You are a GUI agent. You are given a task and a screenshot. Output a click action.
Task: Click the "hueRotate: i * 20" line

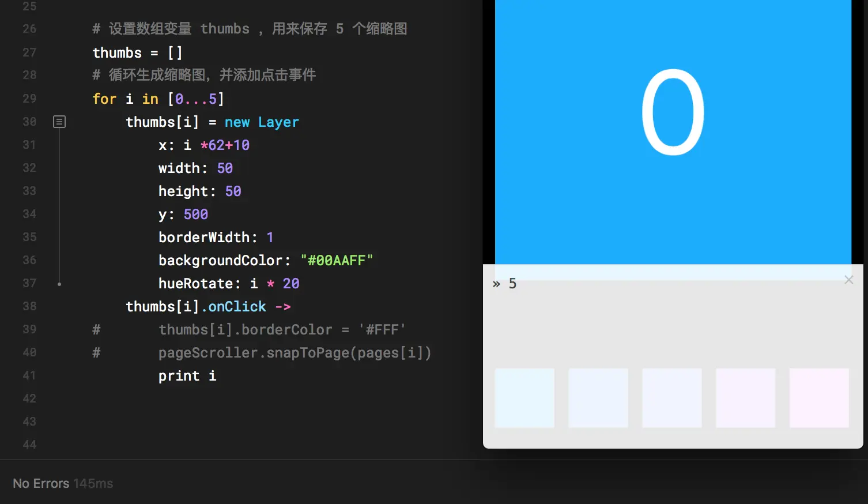(229, 283)
